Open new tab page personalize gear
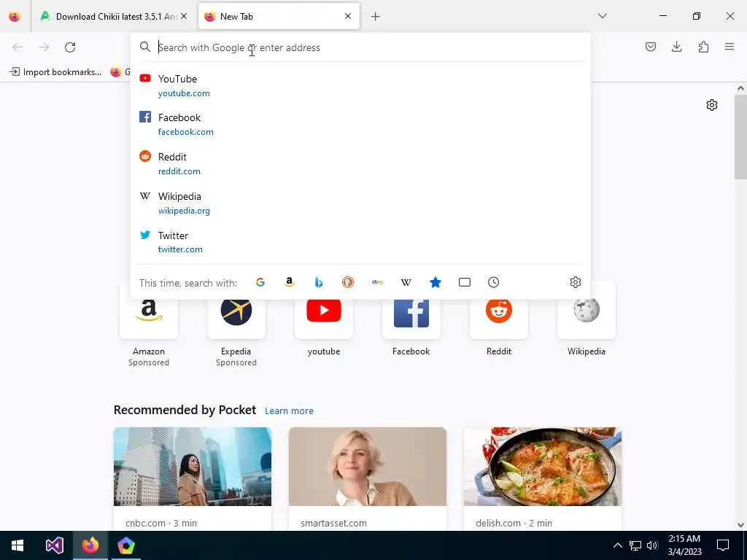Screen dimensions: 747x560 point(712,105)
